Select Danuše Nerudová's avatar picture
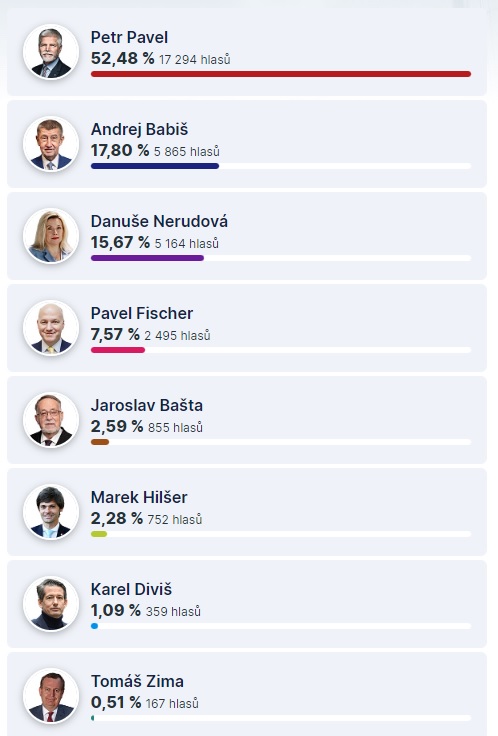This screenshot has height=736, width=498. (x=51, y=236)
